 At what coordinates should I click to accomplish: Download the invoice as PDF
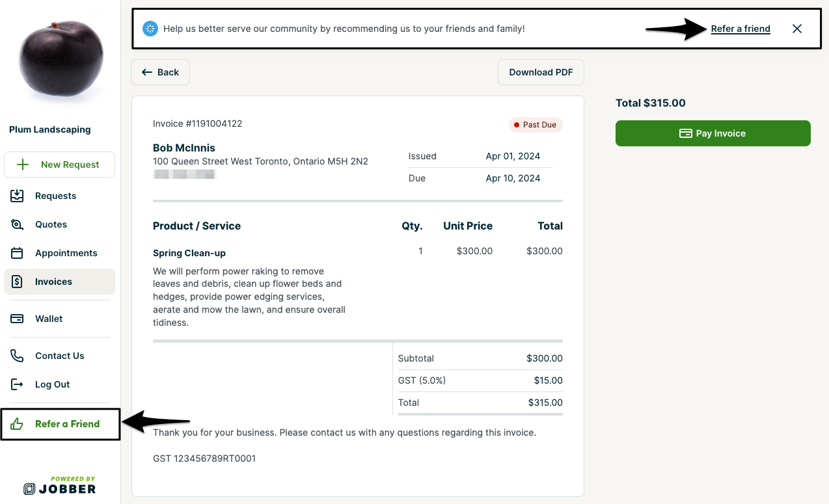point(541,72)
